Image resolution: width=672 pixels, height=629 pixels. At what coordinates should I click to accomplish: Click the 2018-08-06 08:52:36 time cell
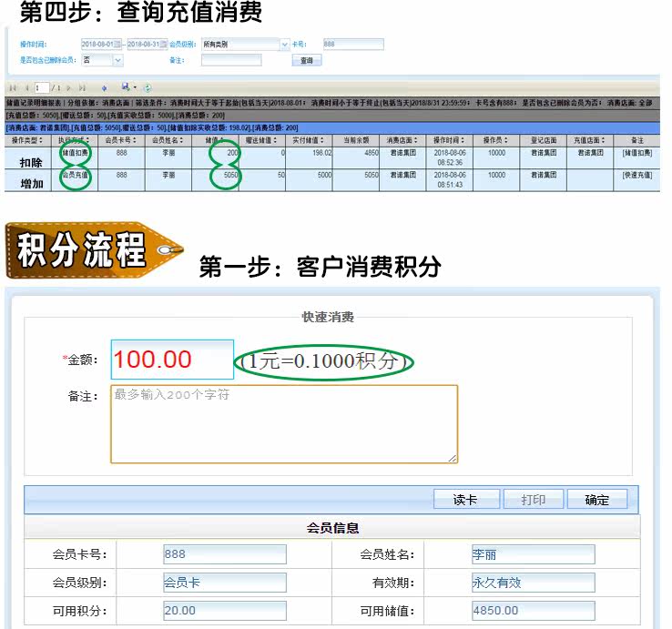[450, 157]
